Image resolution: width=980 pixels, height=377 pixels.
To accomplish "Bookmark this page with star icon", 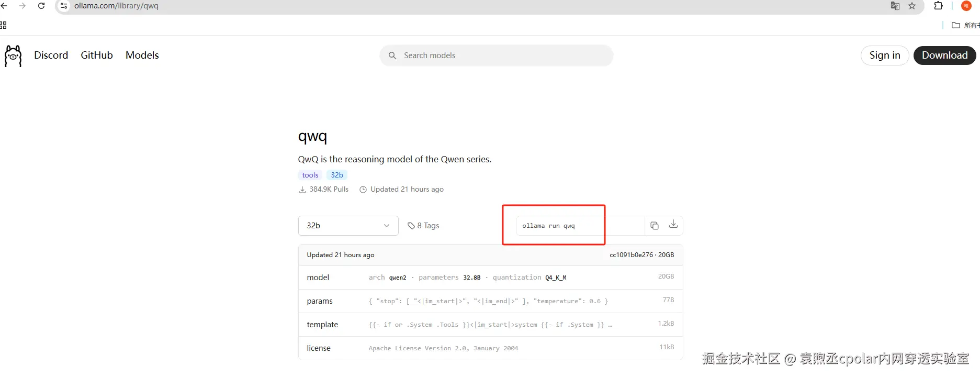I will coord(912,6).
